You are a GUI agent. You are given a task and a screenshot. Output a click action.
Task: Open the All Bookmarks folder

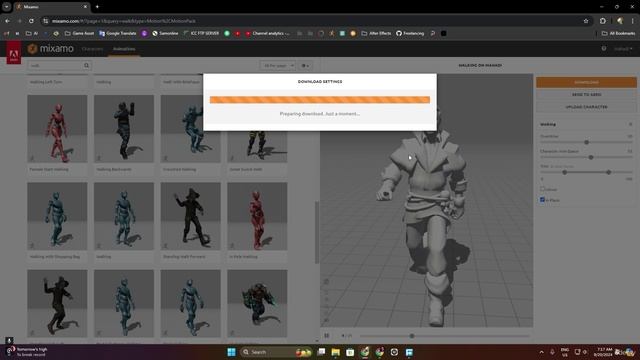[x=618, y=33]
